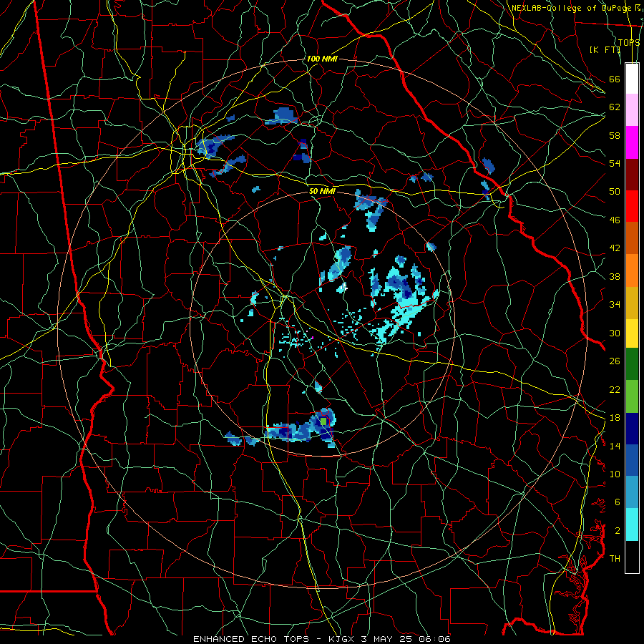
Task: Pick the cyan swatch at the legend bottom
Action: 632,525
